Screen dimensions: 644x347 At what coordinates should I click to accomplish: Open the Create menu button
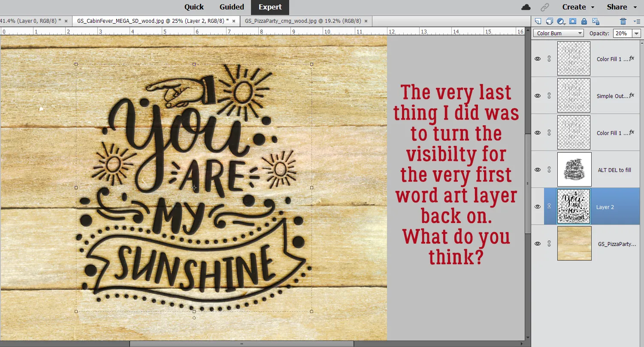(x=578, y=7)
